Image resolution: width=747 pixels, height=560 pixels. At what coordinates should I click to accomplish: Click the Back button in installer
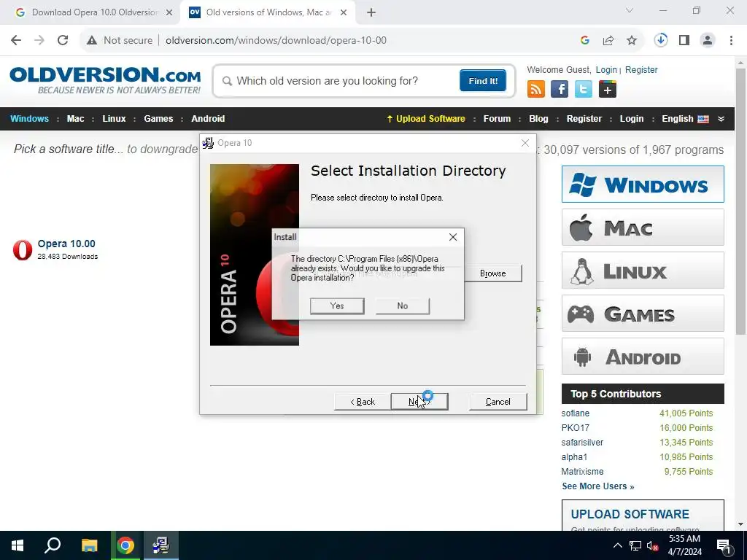(x=363, y=402)
